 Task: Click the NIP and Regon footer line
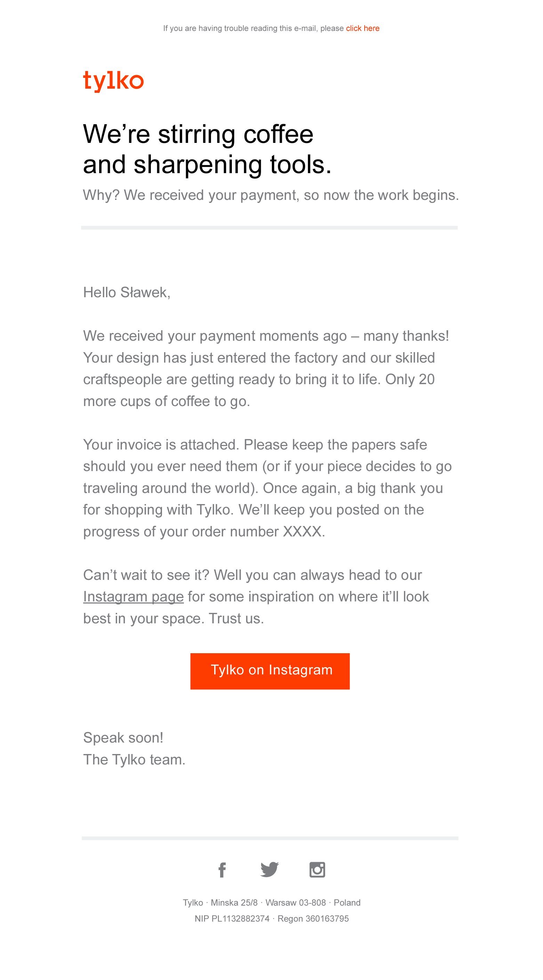coord(271,919)
